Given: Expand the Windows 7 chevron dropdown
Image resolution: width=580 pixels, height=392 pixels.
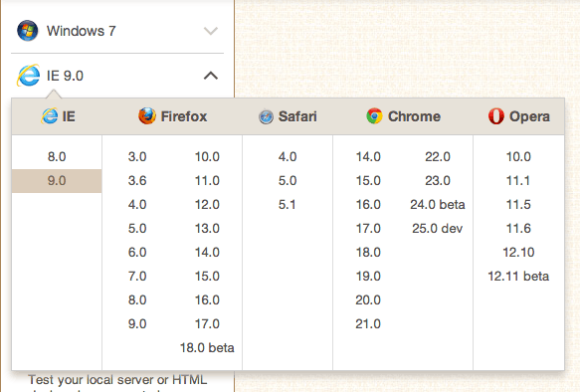Looking at the screenshot, I should 211,31.
